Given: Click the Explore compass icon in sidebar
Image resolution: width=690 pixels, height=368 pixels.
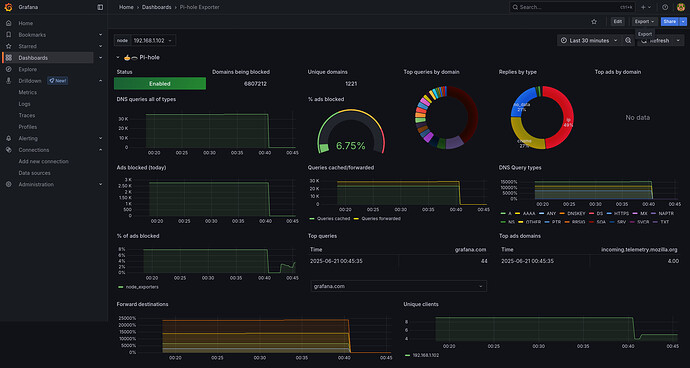Looking at the screenshot, I should coord(9,69).
